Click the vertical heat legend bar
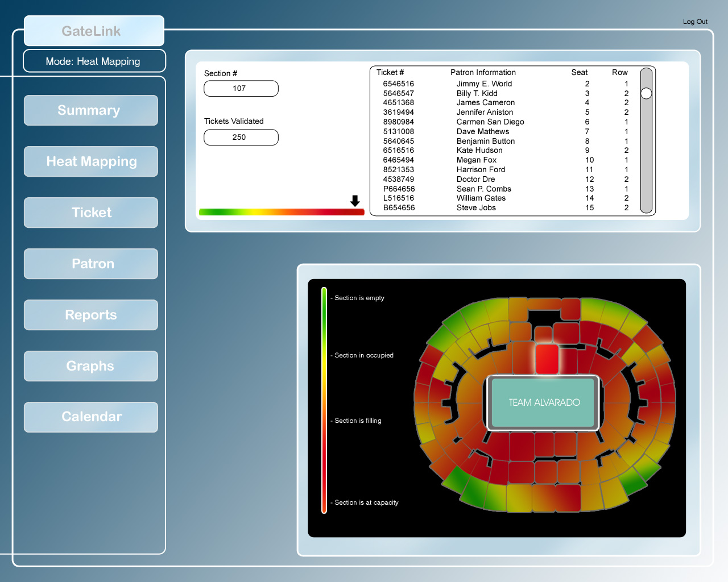Screen dimensions: 728x582 (324, 400)
